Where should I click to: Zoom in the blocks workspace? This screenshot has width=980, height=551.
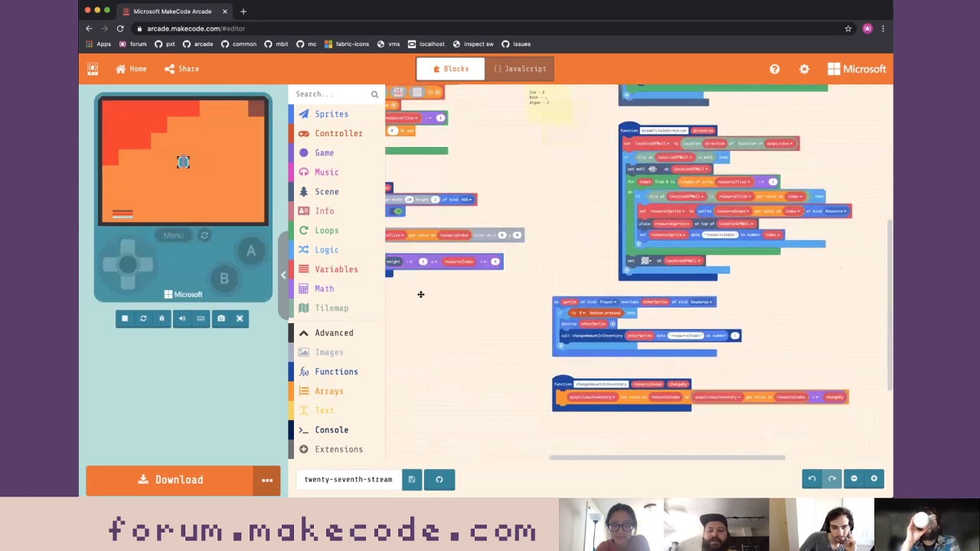point(874,479)
